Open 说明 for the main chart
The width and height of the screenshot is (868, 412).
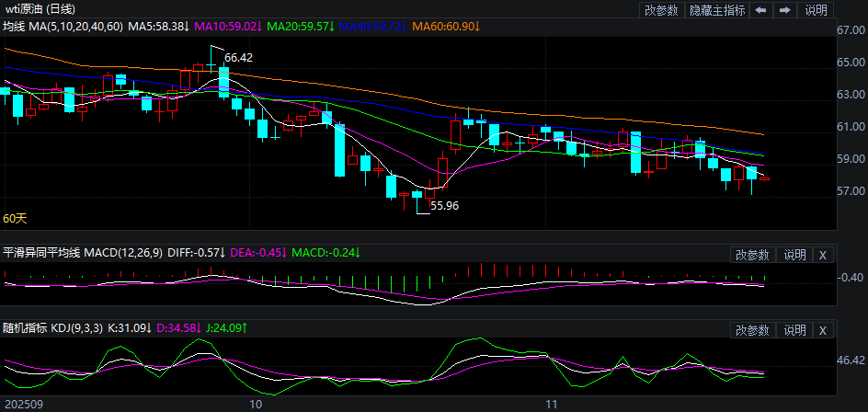coord(816,11)
